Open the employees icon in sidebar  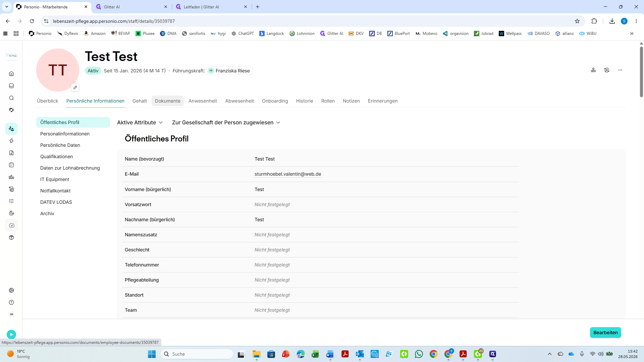pyautogui.click(x=11, y=129)
